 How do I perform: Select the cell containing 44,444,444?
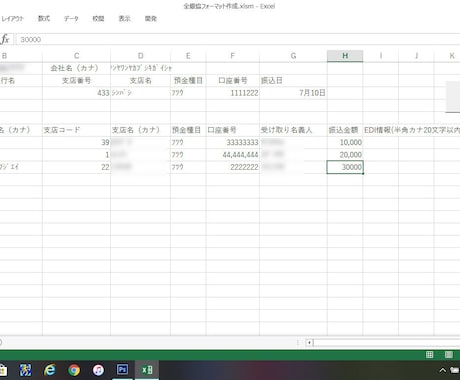coord(233,155)
